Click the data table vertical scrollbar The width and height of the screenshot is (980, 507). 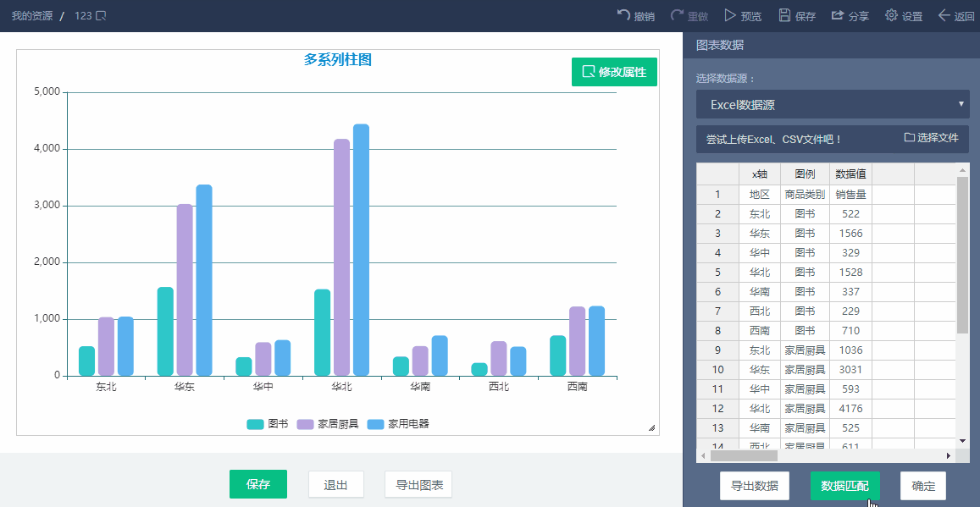point(962,255)
